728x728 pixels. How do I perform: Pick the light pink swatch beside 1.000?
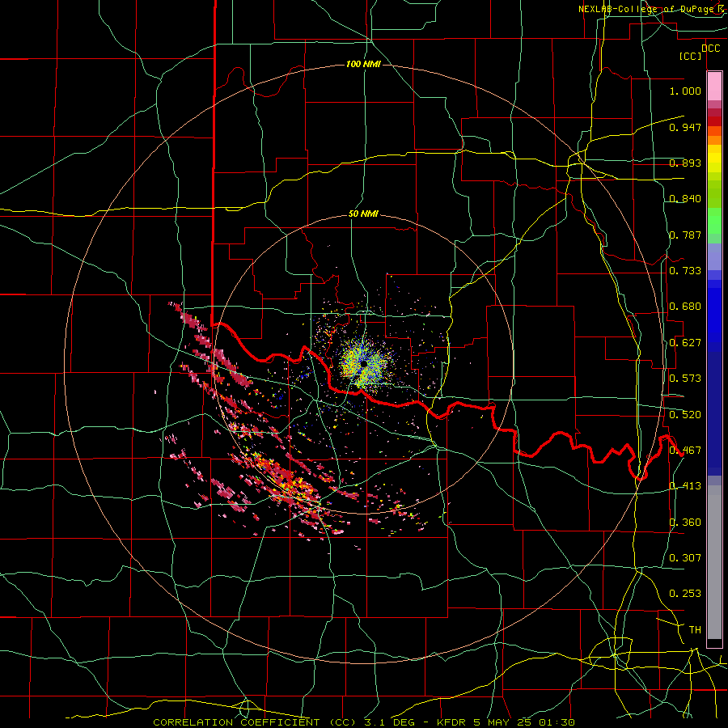[714, 87]
